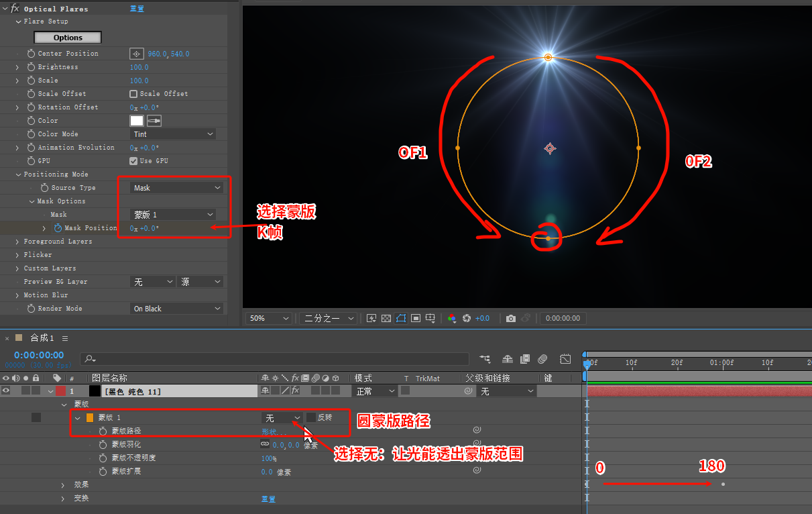Screen dimensions: 812x514
Task: Open the parent link 无 dropdown
Action: coord(507,391)
